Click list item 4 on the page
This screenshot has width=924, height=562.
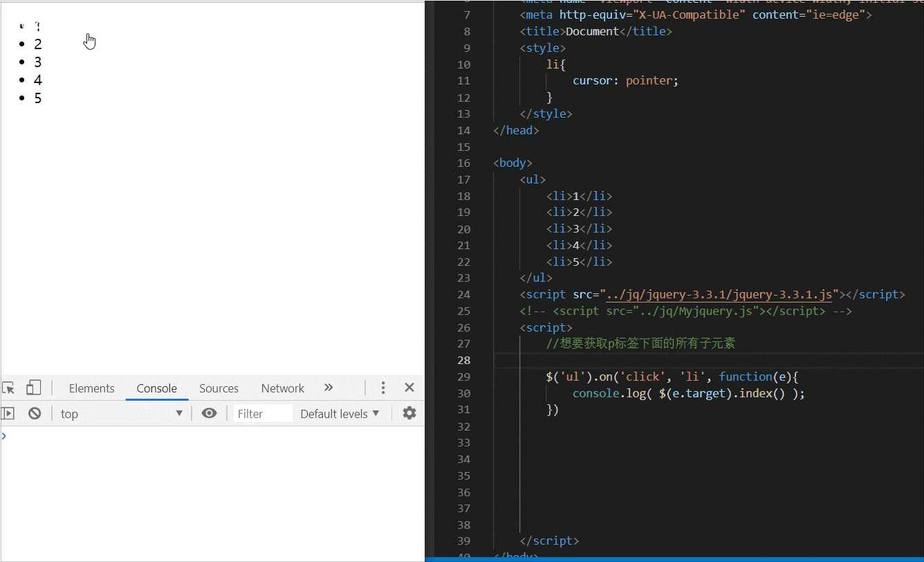[x=38, y=80]
